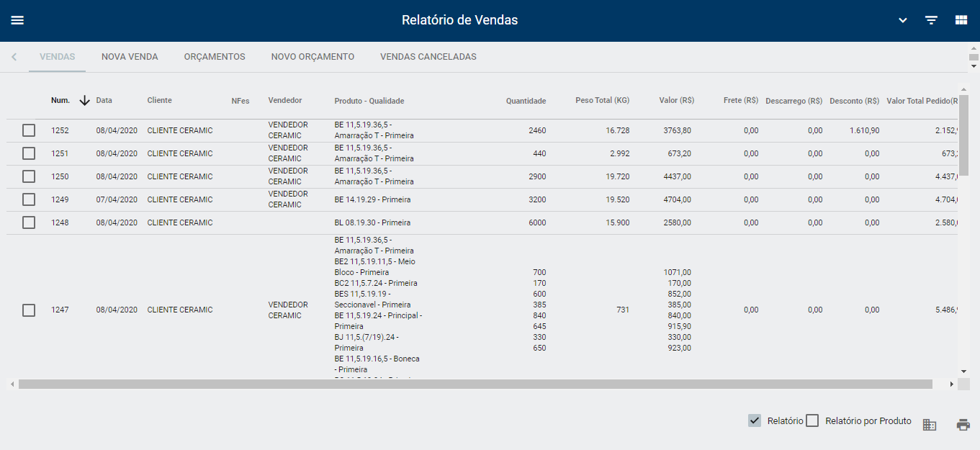This screenshot has width=980, height=450.
Task: Click quantity 6000 in row 1248
Action: 537,223
